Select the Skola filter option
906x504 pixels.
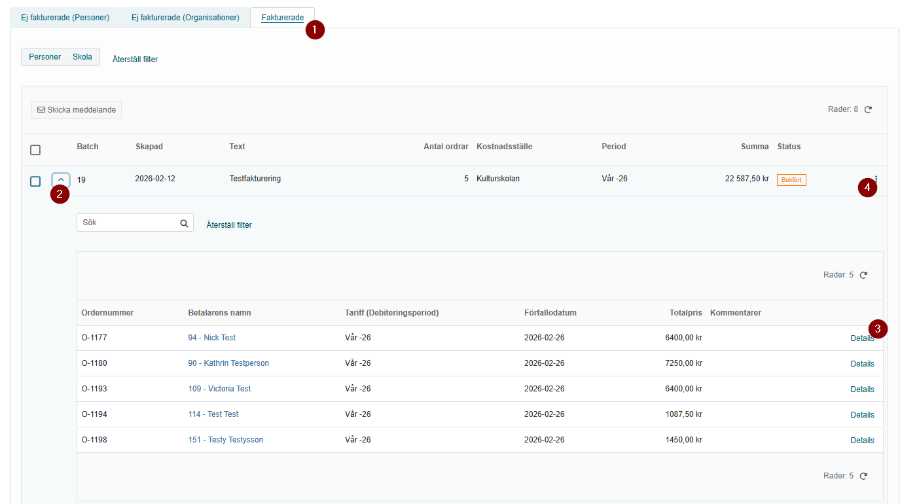click(x=82, y=57)
